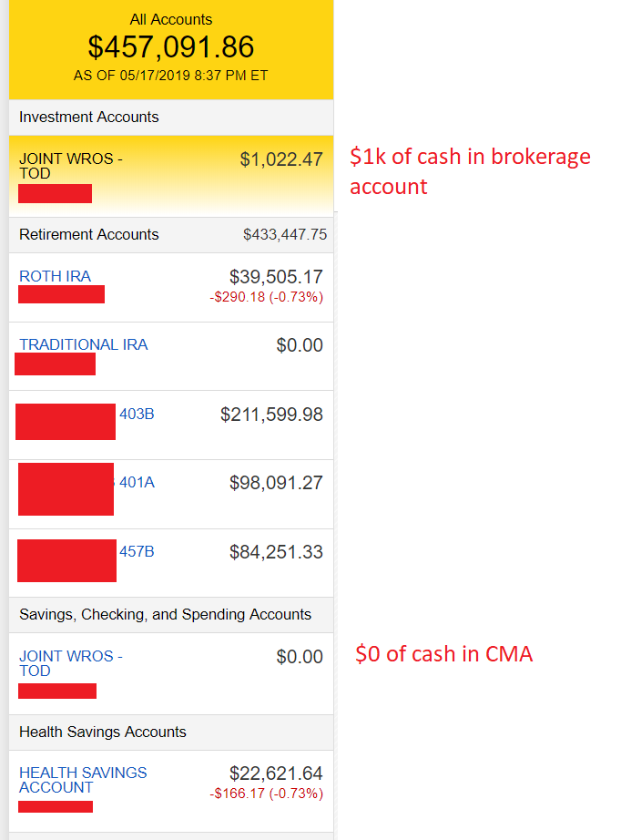Click the $457,091.86 total balance
This screenshot has width=621, height=840.
click(171, 46)
